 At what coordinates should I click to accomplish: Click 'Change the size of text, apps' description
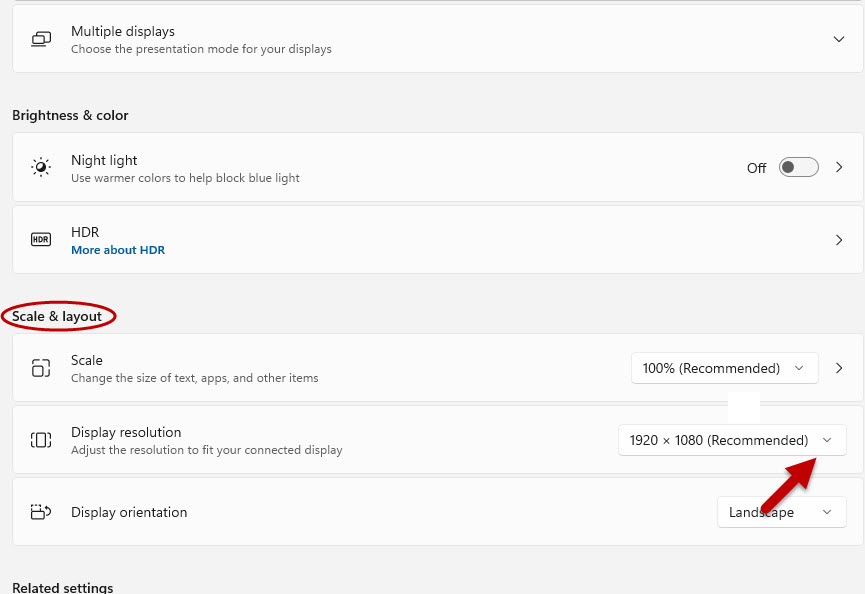[x=195, y=378]
